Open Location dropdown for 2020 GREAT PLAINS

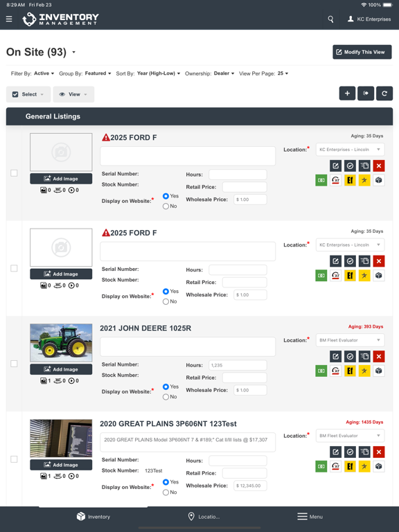point(350,436)
